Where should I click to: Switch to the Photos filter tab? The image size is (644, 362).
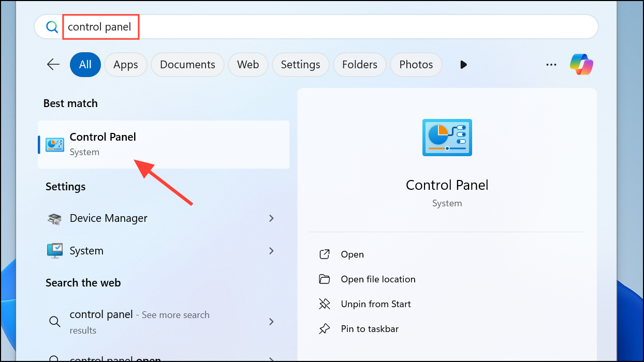coord(416,65)
